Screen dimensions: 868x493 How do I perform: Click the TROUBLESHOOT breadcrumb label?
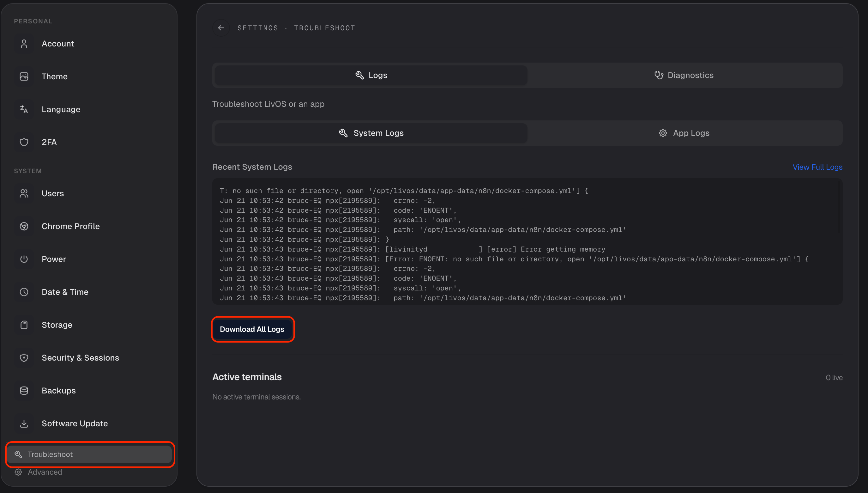(x=324, y=28)
